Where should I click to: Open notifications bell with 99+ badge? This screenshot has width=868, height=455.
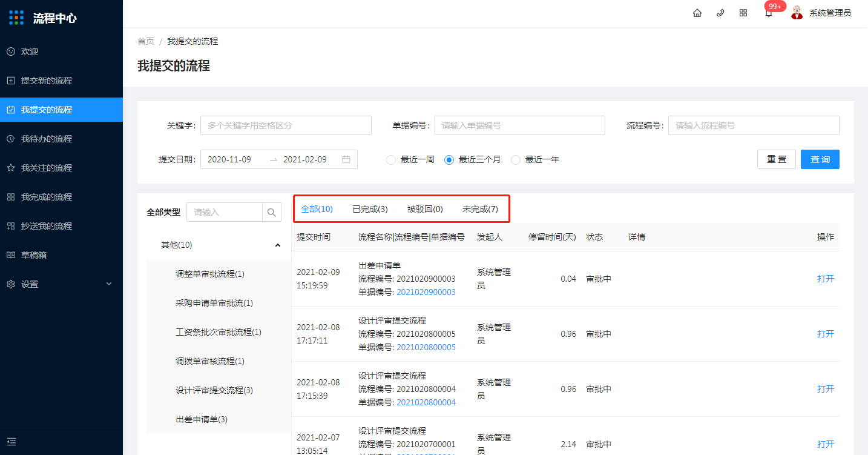coord(769,13)
